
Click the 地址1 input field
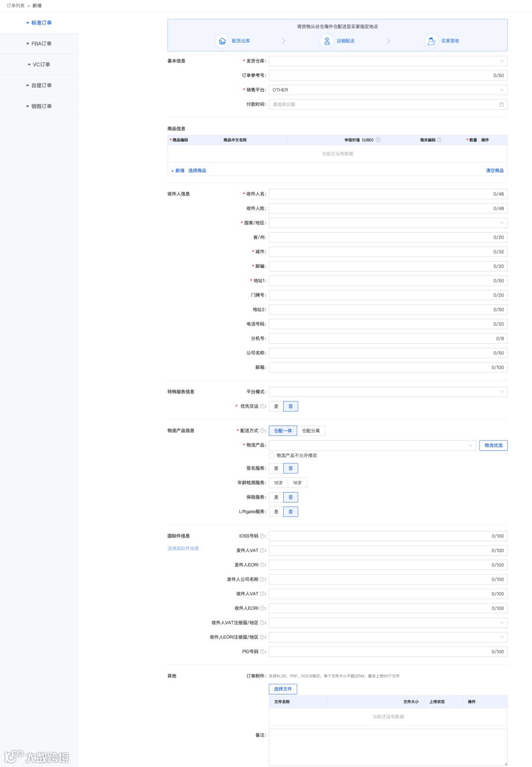[x=388, y=281]
